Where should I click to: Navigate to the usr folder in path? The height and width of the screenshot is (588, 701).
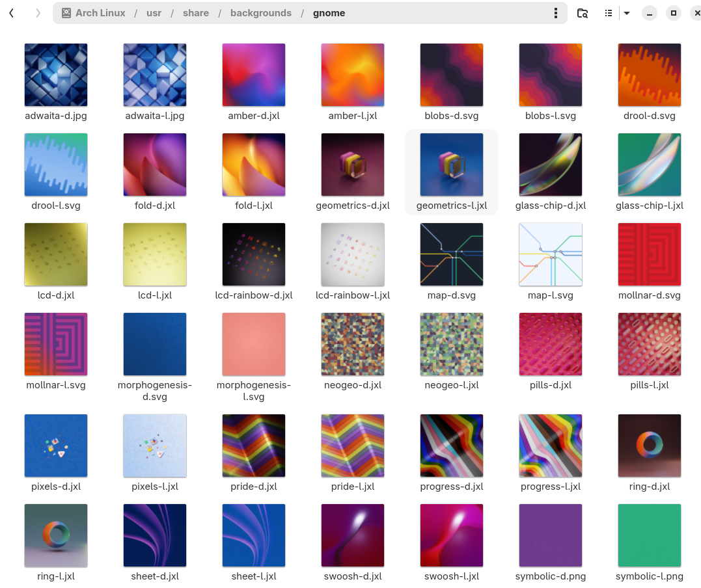(154, 13)
